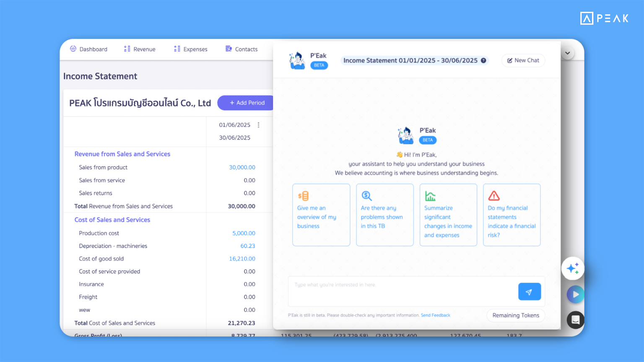The height and width of the screenshot is (362, 644).
Task: Start a New Chat with P'Eak
Action: coord(523,60)
